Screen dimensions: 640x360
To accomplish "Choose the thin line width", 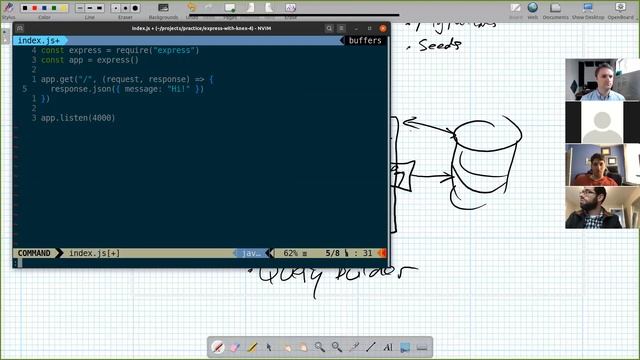I will tap(80, 8).
